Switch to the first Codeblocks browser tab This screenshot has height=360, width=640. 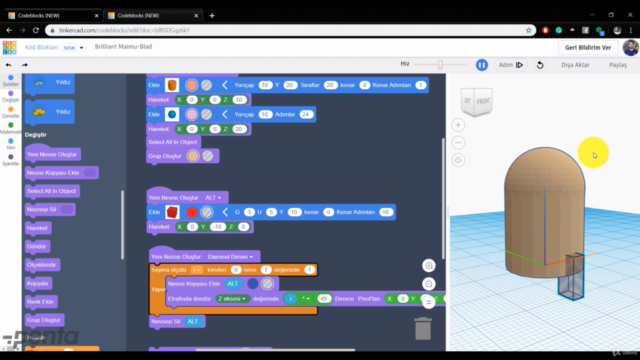pyautogui.click(x=53, y=16)
